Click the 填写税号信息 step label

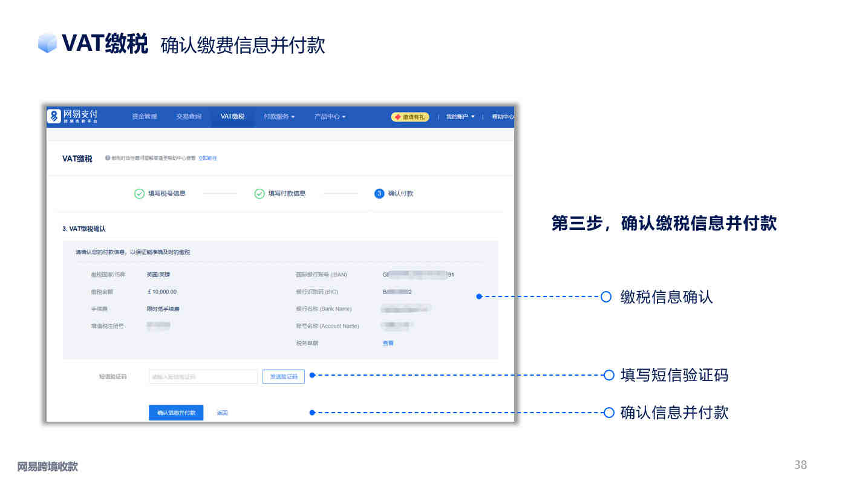pyautogui.click(x=167, y=194)
